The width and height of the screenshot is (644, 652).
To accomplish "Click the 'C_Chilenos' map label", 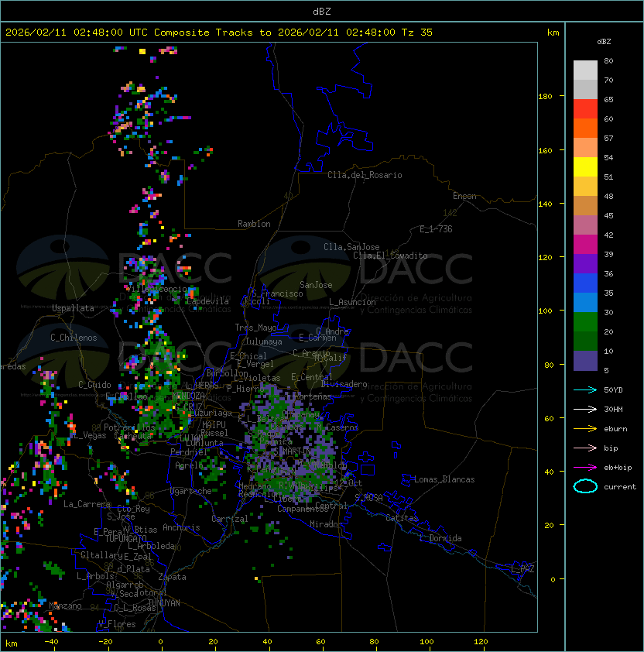I will point(74,338).
